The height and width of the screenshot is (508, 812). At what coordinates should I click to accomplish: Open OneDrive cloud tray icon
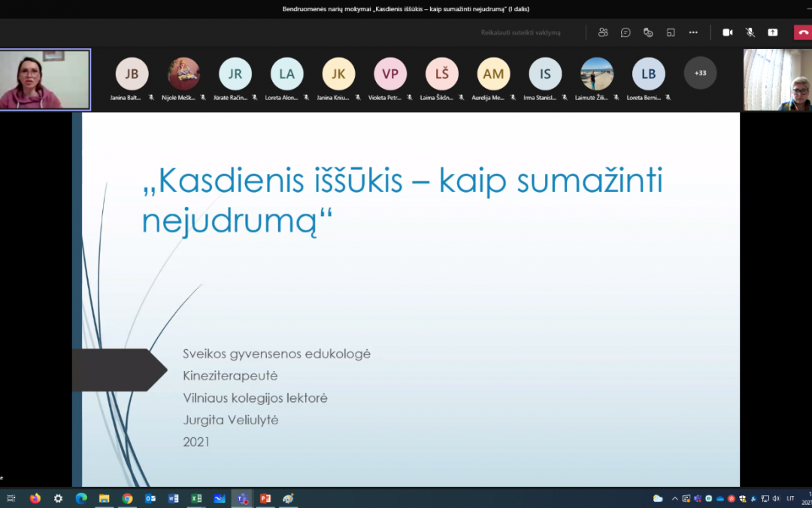720,499
